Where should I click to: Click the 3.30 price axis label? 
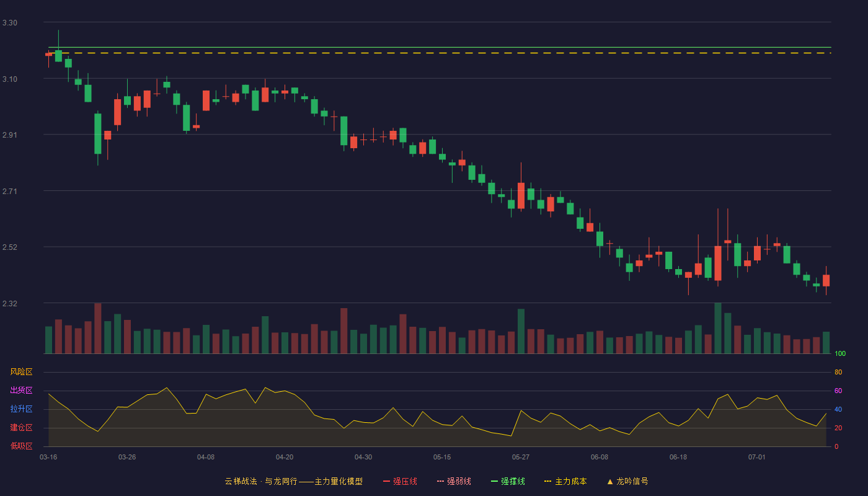10,23
